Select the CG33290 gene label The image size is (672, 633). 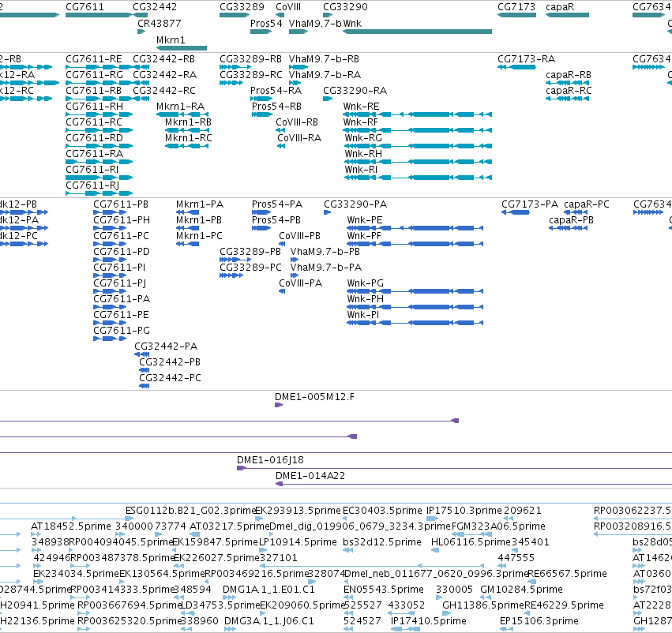345,7
